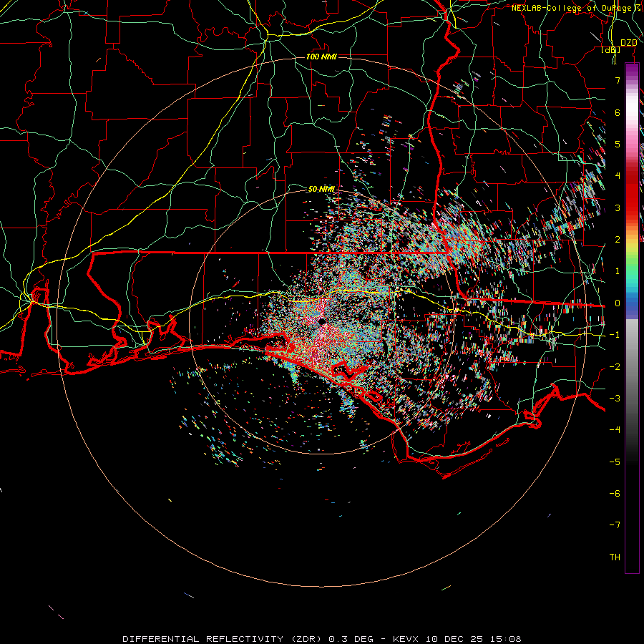Click the -7 value on the color scale

point(615,525)
